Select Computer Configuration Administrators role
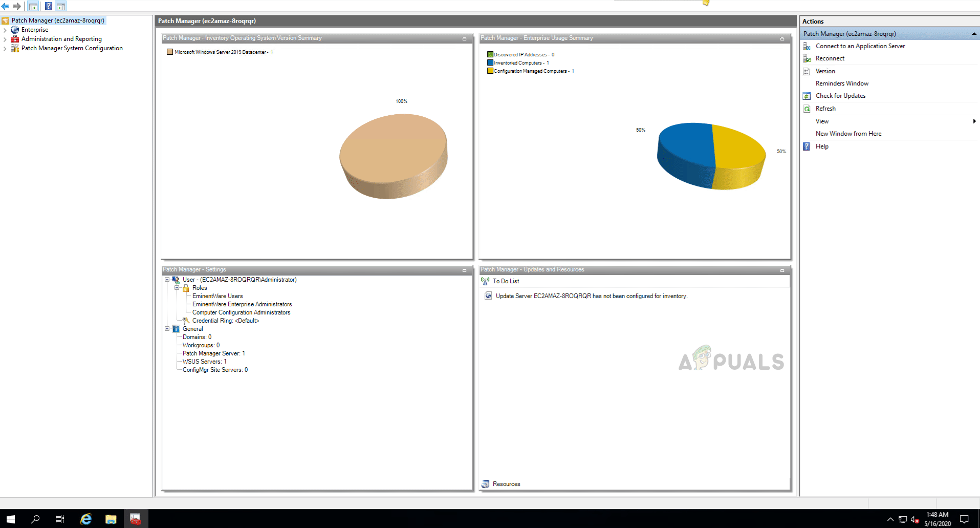980x528 pixels. pyautogui.click(x=241, y=312)
